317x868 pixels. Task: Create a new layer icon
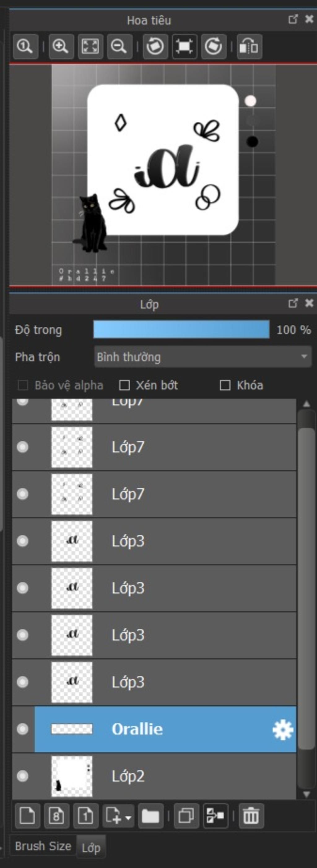27,816
